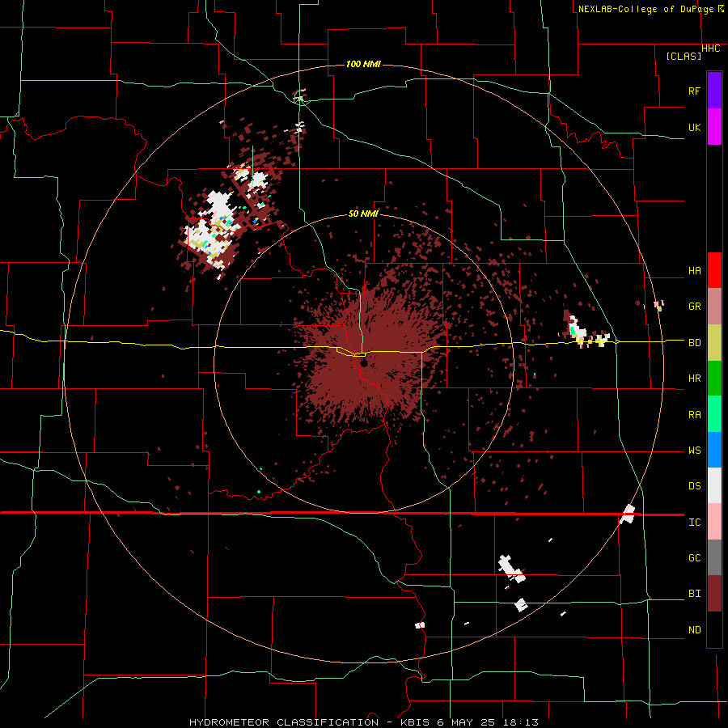Click the UK legend label
728x728 pixels.
695,127
